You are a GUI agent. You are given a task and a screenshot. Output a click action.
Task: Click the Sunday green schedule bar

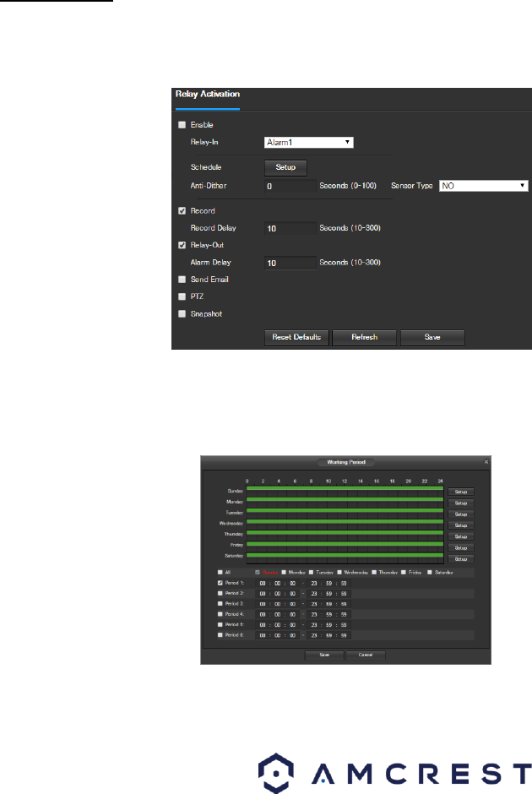pos(345,488)
